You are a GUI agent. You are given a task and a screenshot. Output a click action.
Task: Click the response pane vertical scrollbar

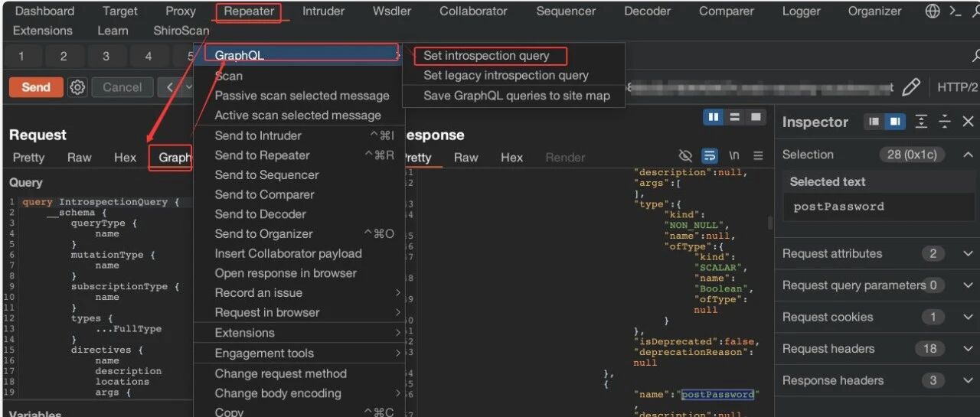pyautogui.click(x=770, y=223)
